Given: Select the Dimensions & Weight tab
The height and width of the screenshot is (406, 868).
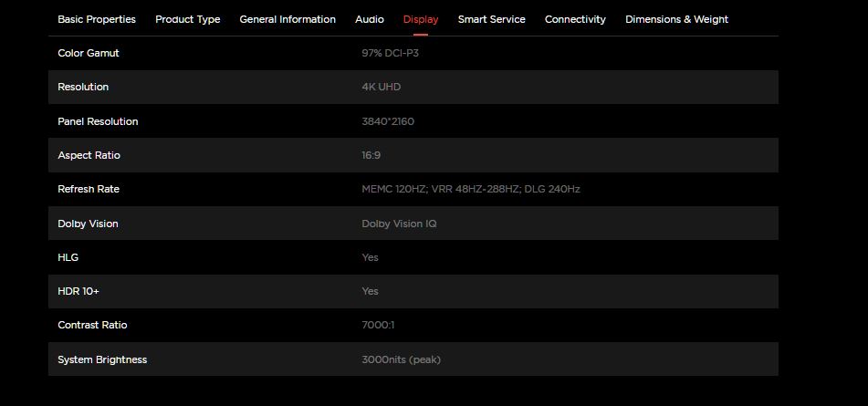Looking at the screenshot, I should (676, 19).
